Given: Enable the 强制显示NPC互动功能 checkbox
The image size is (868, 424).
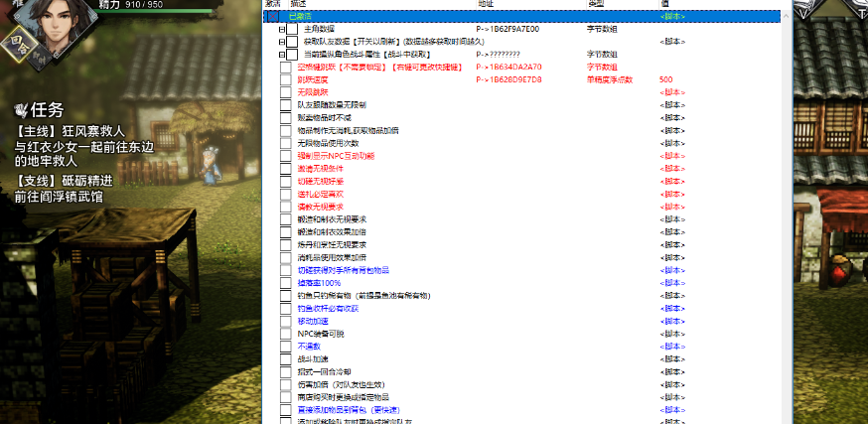Looking at the screenshot, I should tap(286, 157).
